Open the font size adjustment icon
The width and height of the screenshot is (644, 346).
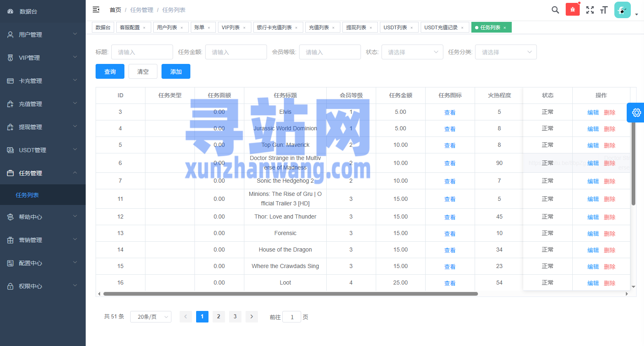[x=604, y=10]
